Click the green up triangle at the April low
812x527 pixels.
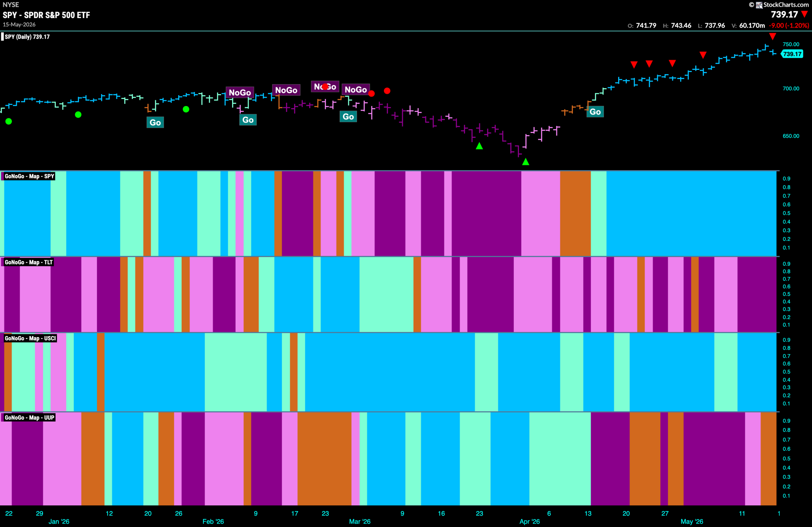click(x=526, y=162)
